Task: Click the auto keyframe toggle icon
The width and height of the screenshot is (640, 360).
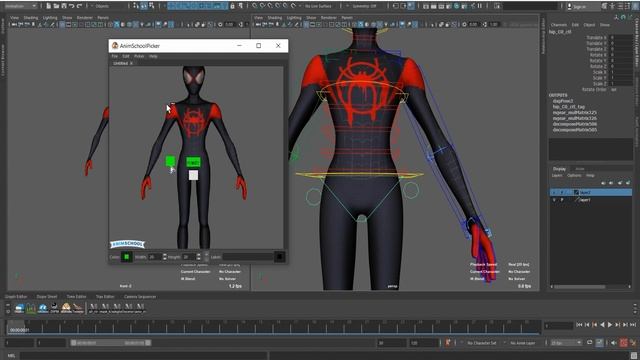Action: pos(623,342)
